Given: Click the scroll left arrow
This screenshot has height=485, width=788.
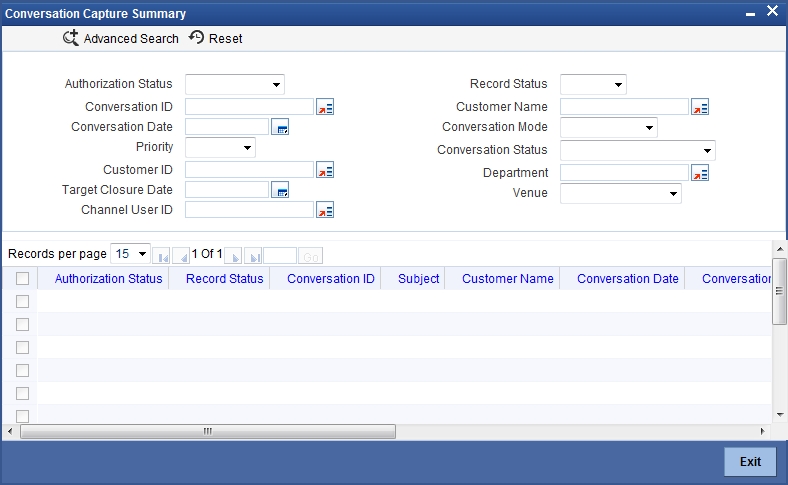Looking at the screenshot, I should pos(10,431).
